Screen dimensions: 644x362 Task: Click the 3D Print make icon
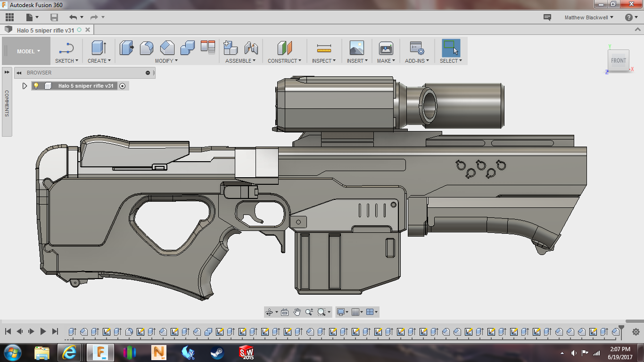point(386,48)
